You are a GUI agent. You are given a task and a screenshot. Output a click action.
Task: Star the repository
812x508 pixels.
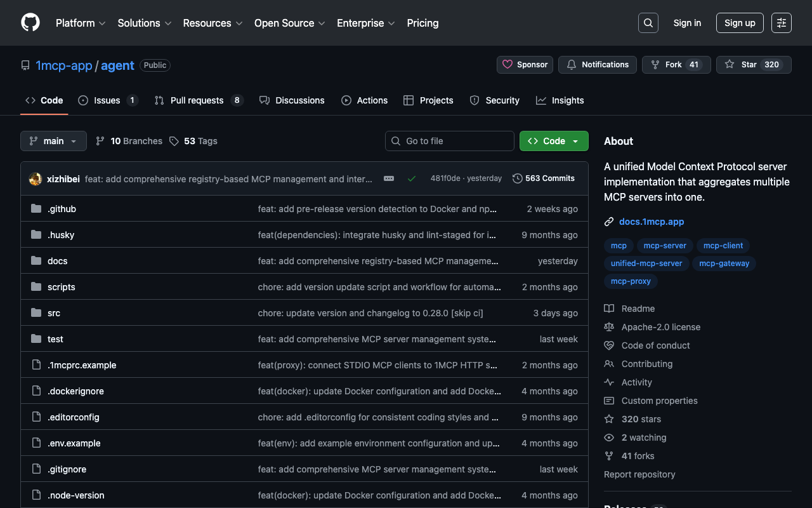(x=742, y=65)
